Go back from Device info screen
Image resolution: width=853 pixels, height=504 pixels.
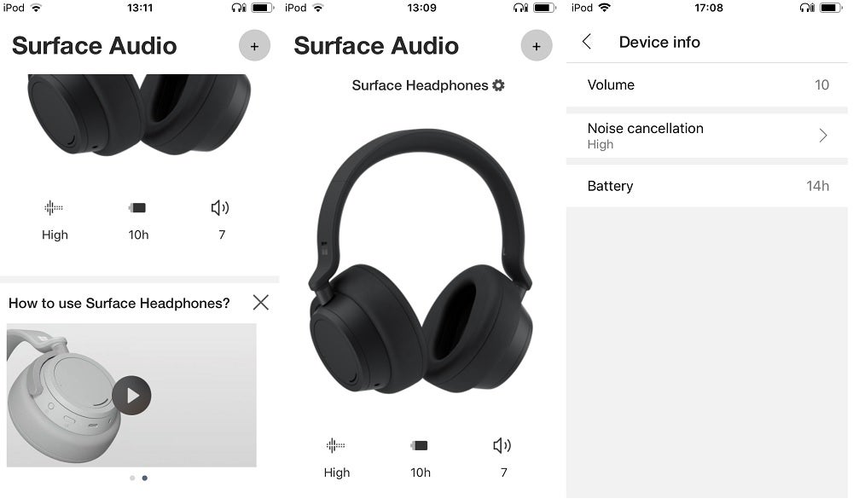[587, 42]
